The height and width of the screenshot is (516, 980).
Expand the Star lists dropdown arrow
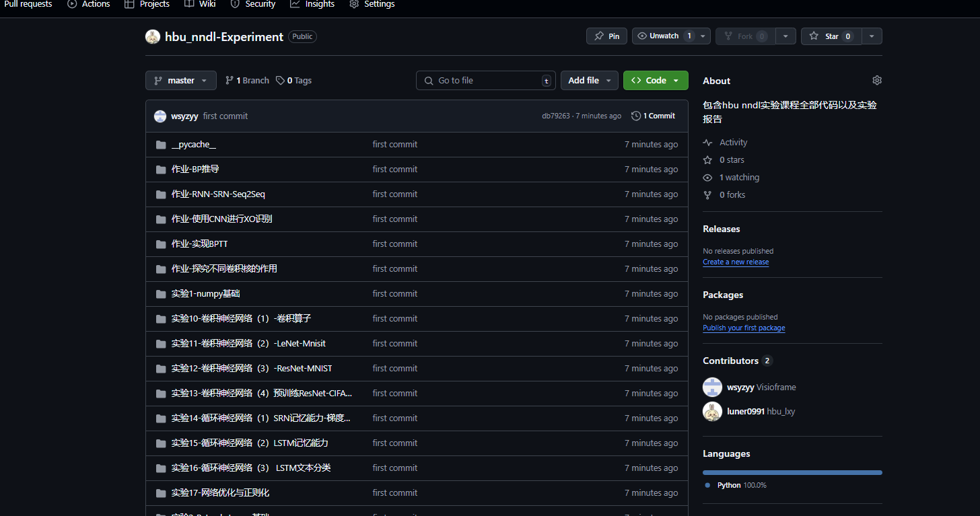(872, 36)
